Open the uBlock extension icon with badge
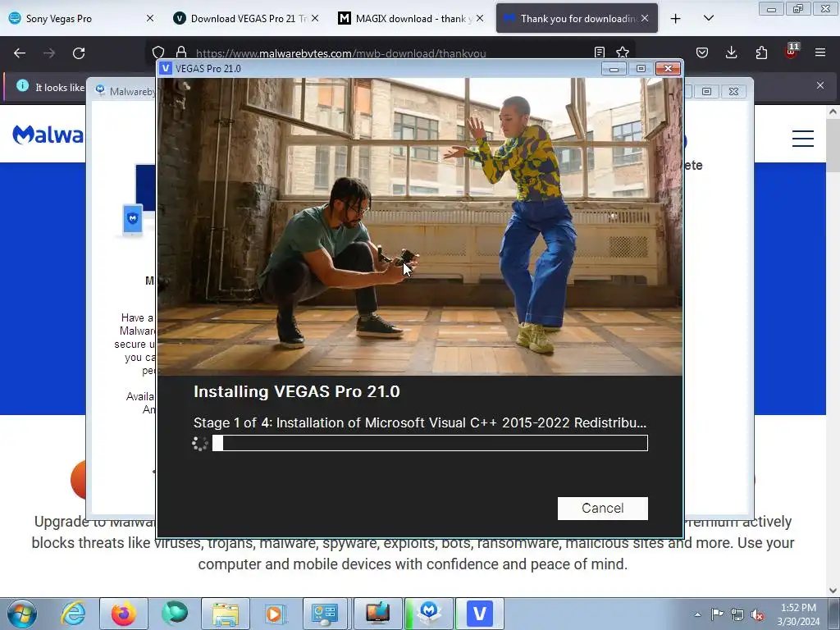This screenshot has height=630, width=840. [791, 52]
